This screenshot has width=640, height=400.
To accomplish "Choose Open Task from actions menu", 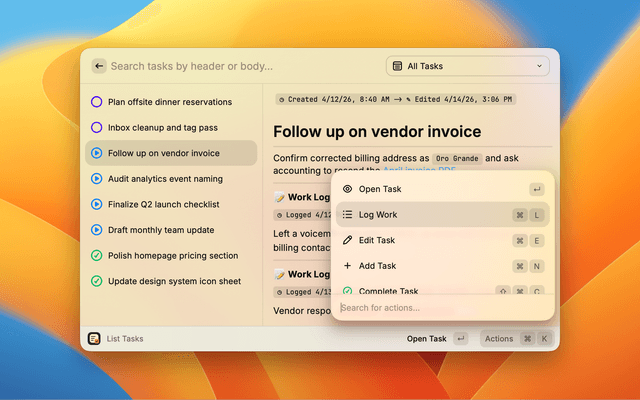I will (x=442, y=189).
